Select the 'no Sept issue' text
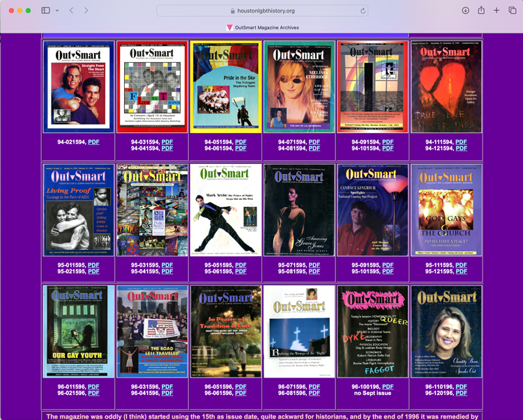The width and height of the screenshot is (523, 420). (x=372, y=393)
